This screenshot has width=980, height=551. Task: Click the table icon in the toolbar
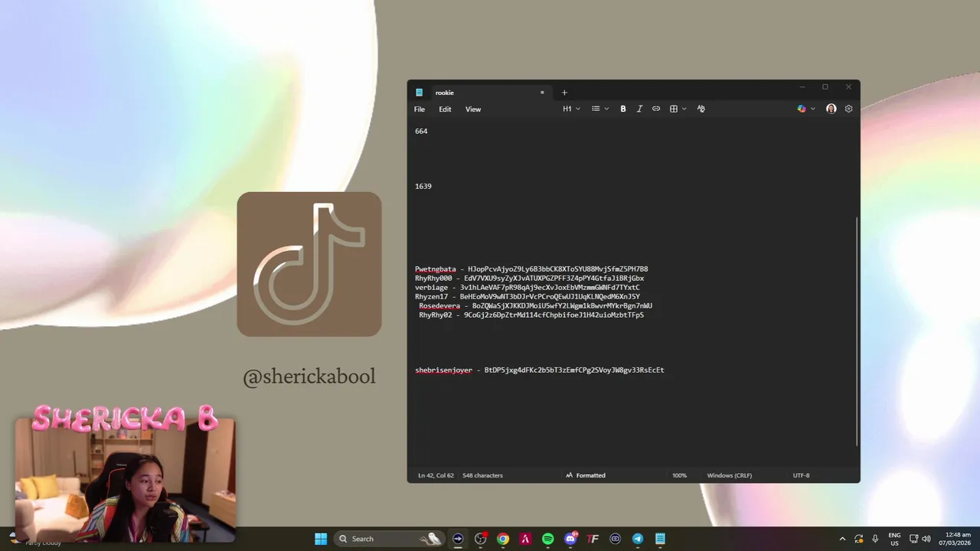[x=674, y=109]
